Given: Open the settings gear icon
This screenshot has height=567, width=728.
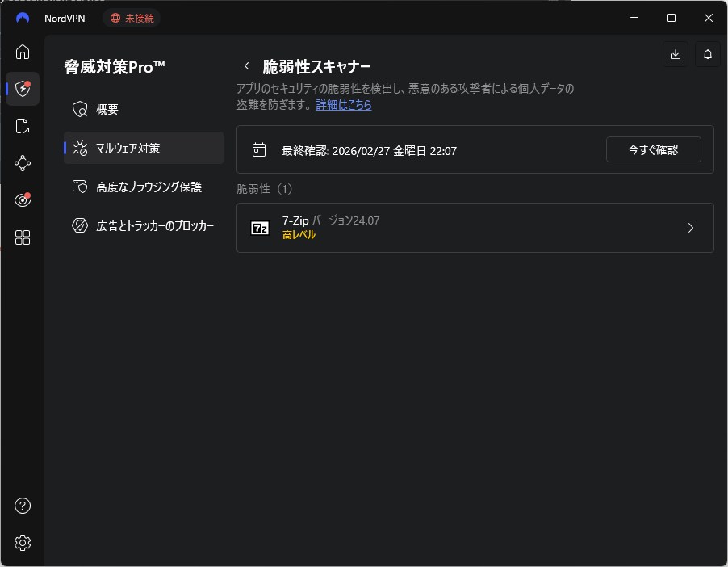Looking at the screenshot, I should (x=23, y=543).
